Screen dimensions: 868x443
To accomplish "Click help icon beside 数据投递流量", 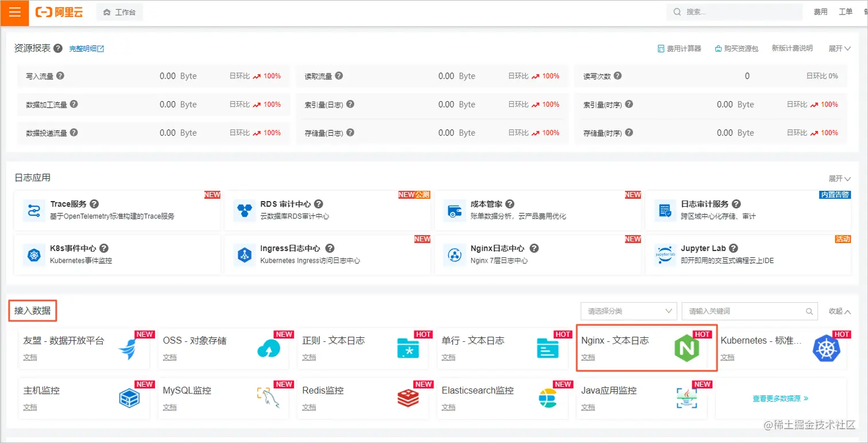I will point(73,133).
